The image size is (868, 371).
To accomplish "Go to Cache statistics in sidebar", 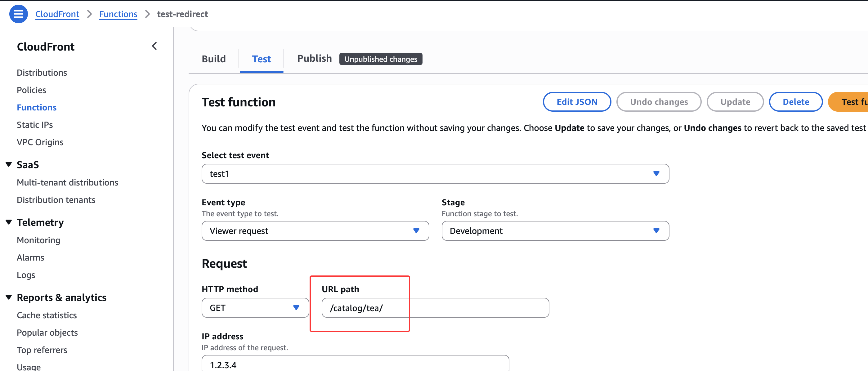I will tap(47, 315).
